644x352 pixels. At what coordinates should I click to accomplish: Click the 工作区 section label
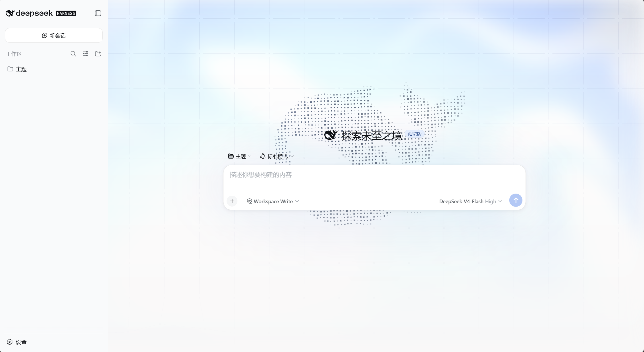14,54
